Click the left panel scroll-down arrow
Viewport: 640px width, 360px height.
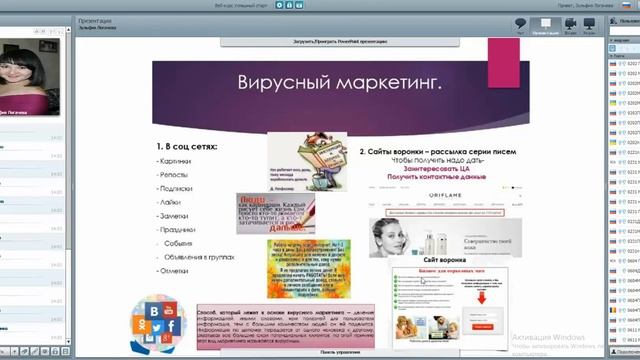pos(68,342)
